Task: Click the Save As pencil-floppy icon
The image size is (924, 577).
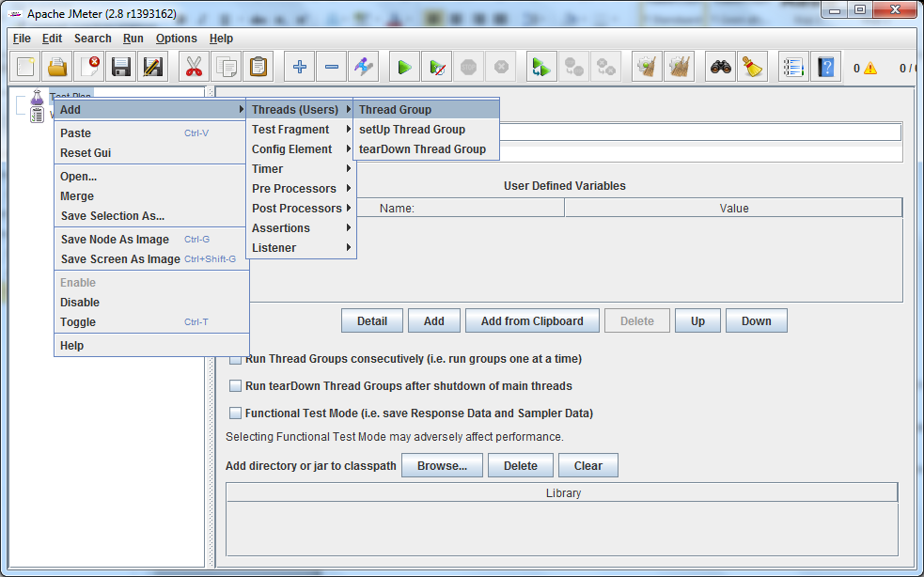Action: point(152,67)
